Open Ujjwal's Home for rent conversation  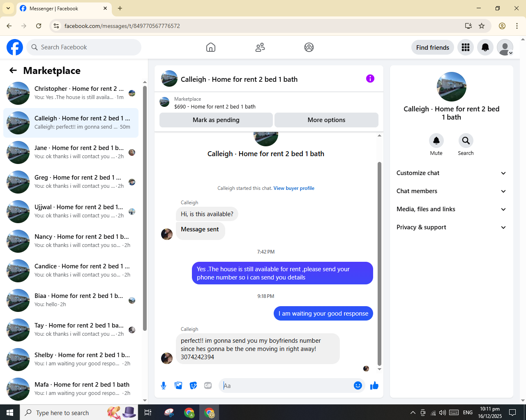point(71,212)
